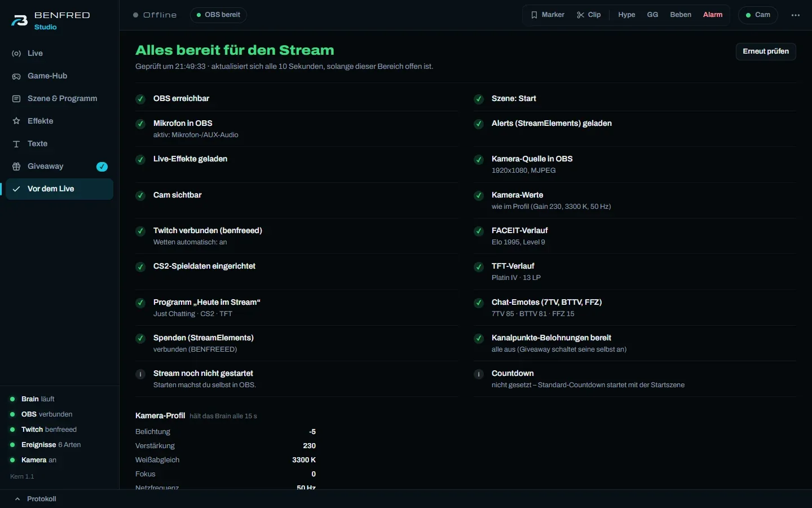The height and width of the screenshot is (508, 812).
Task: Click the Kern 1.1 version label
Action: [x=22, y=477]
